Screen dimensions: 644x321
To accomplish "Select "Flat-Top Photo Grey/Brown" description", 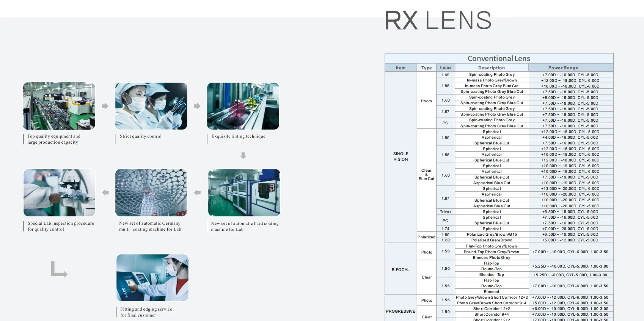I will point(492,246).
